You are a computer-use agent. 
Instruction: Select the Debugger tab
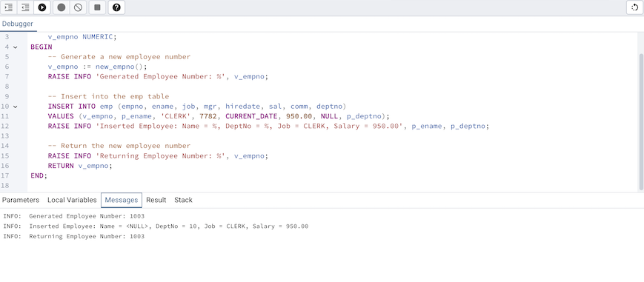click(18, 24)
